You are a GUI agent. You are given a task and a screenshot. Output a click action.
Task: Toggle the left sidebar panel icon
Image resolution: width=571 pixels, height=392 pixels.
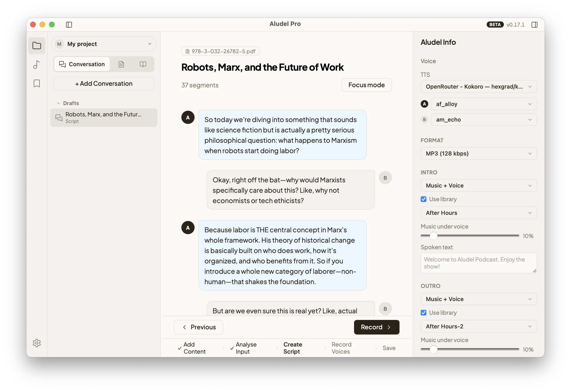click(x=69, y=24)
